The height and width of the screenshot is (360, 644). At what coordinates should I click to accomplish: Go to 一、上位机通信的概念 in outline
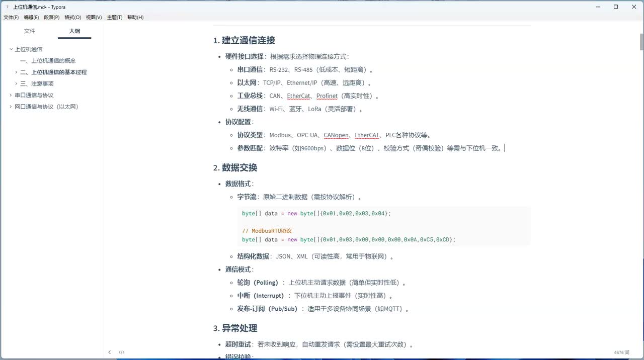tap(48, 61)
